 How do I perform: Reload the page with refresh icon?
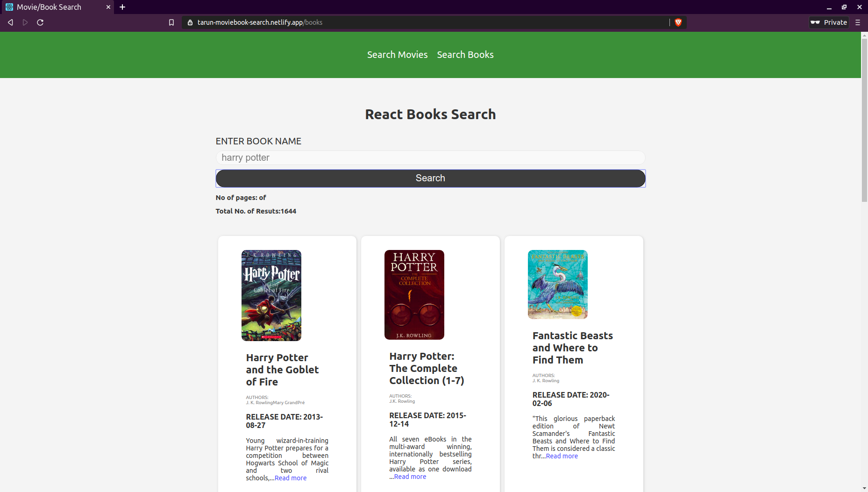(x=40, y=22)
